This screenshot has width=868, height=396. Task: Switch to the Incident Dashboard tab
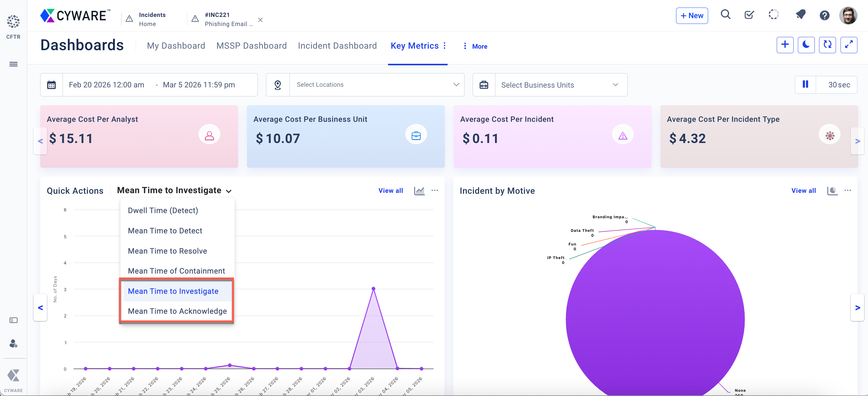click(x=337, y=46)
